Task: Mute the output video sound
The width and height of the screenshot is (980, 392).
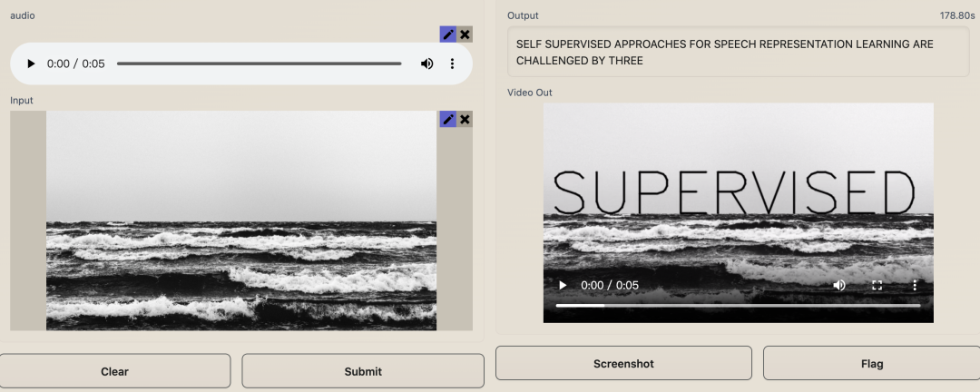Action: (839, 285)
